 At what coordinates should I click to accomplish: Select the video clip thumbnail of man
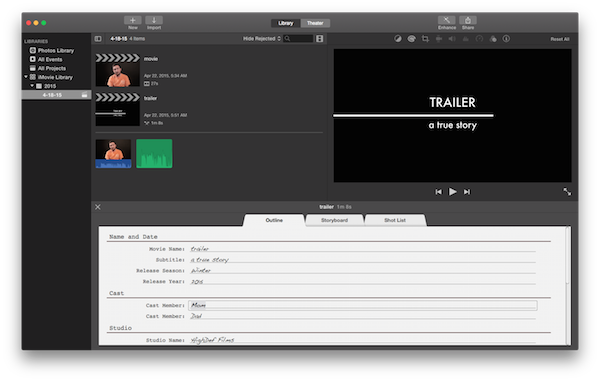113,153
